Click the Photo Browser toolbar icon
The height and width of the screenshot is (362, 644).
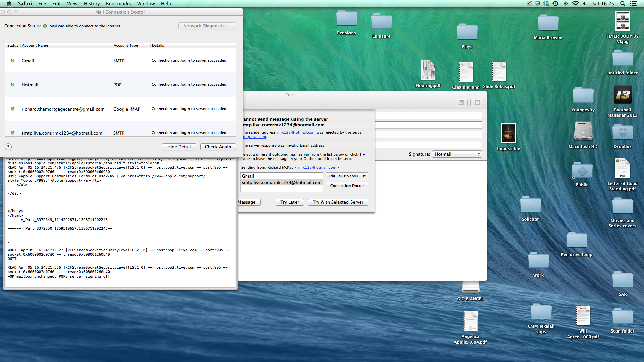461,103
